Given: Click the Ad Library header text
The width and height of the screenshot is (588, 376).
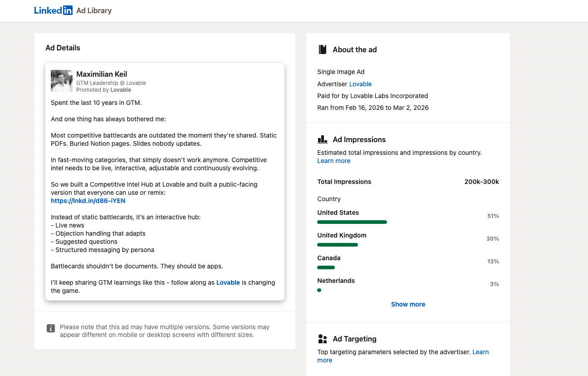Looking at the screenshot, I should (x=94, y=10).
